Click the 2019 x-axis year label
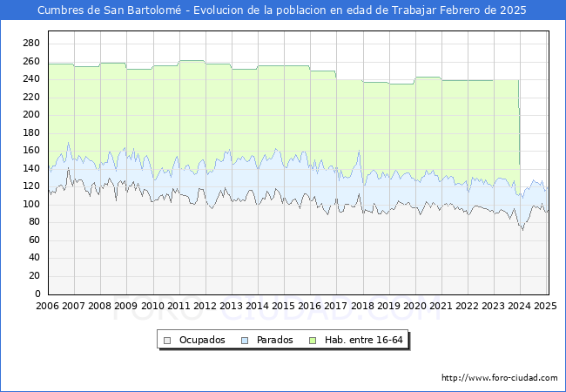Image resolution: width=566 pixels, height=392 pixels. point(388,306)
